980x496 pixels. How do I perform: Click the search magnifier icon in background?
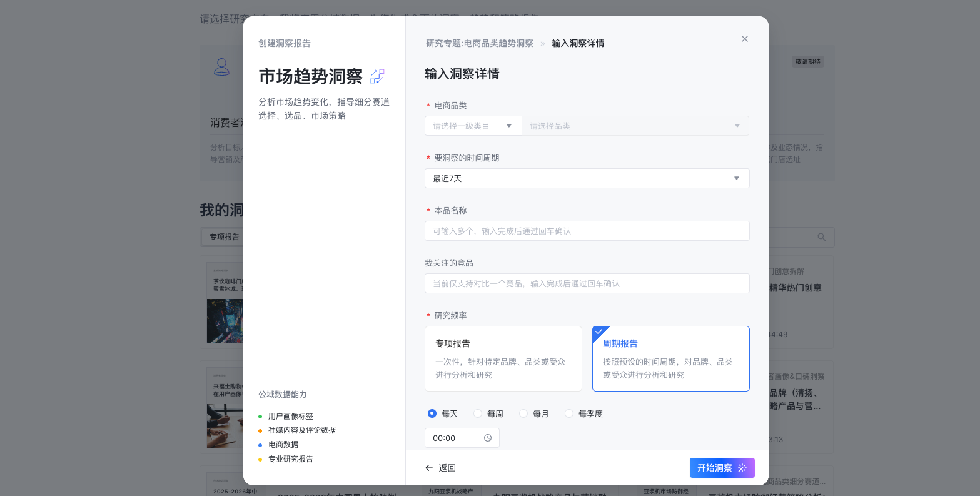[x=821, y=237]
